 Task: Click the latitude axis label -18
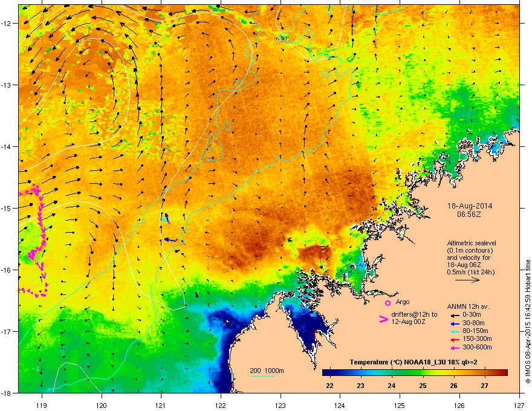(x=7, y=393)
